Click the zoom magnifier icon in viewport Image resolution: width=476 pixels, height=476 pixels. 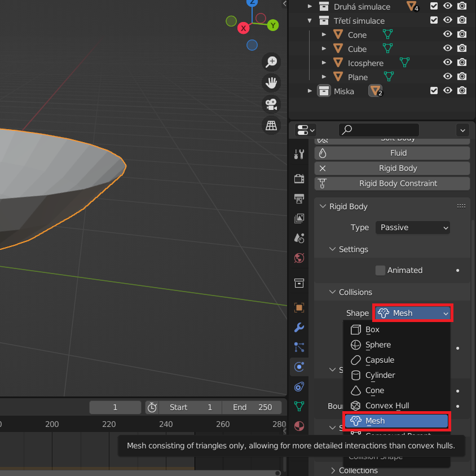(x=272, y=62)
